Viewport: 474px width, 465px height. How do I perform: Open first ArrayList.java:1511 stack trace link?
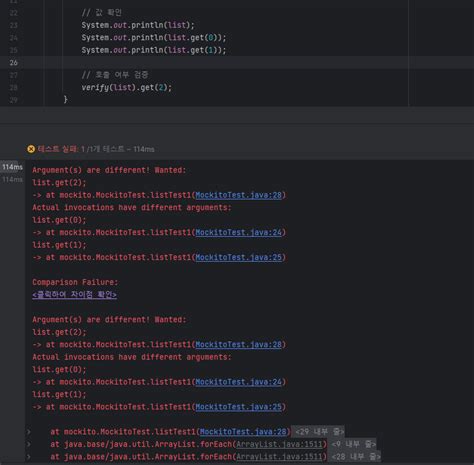(279, 444)
